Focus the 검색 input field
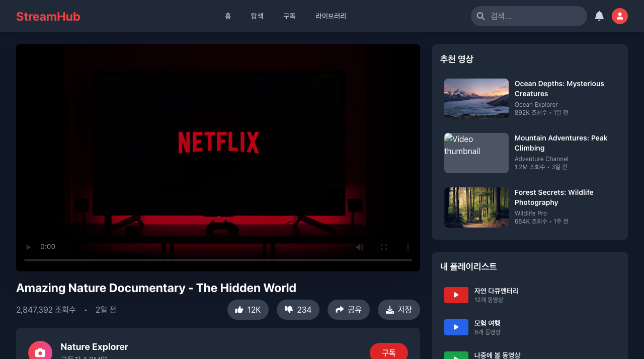The height and width of the screenshot is (359, 644). tap(529, 16)
